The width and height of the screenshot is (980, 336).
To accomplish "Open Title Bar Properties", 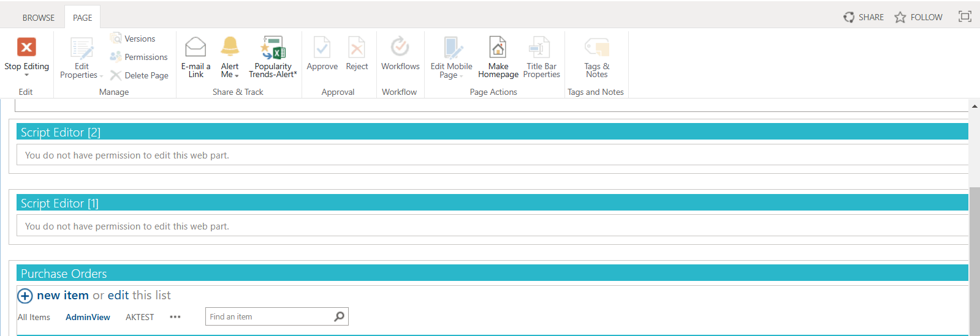I will tap(542, 58).
